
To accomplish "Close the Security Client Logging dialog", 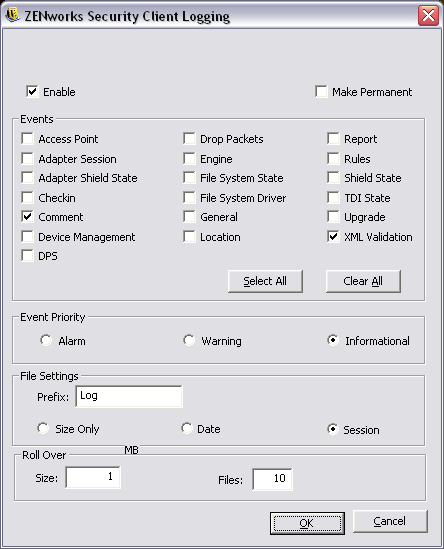I will pyautogui.click(x=428, y=15).
